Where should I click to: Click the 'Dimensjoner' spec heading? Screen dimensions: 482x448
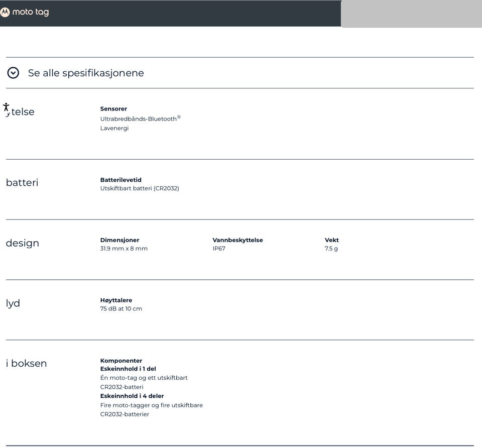(119, 240)
